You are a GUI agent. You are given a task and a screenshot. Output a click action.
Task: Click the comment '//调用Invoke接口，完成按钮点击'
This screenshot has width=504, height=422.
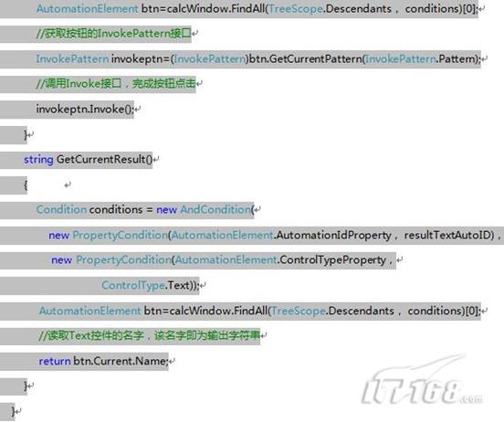(116, 84)
